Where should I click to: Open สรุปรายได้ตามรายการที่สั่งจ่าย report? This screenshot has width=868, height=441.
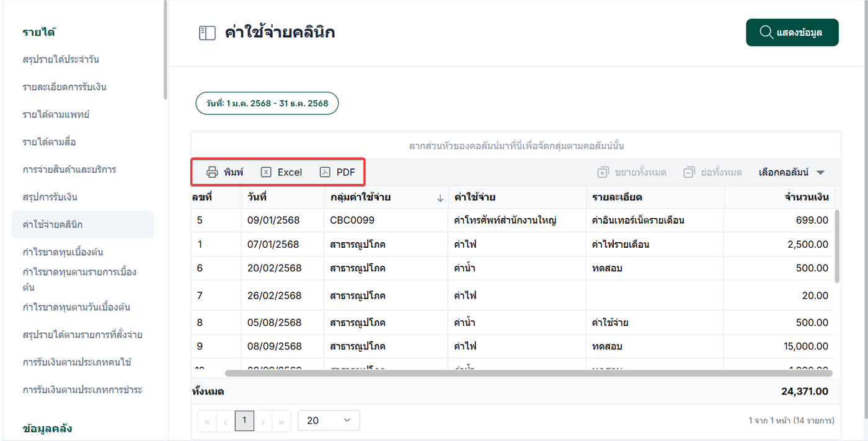(82, 334)
